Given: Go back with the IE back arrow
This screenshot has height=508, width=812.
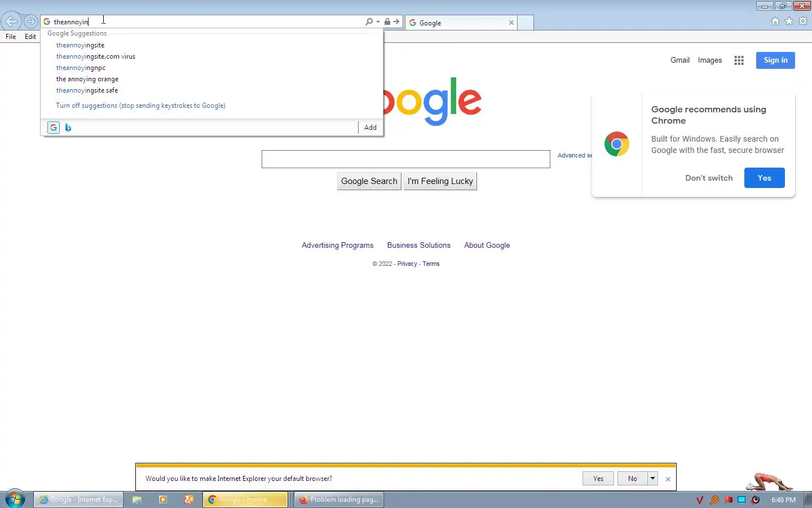Looking at the screenshot, I should (x=11, y=21).
